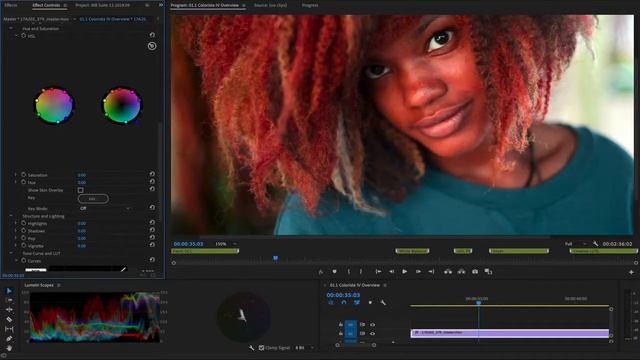Select the Selection tool arrow
This screenshot has width=640, height=360.
9,291
